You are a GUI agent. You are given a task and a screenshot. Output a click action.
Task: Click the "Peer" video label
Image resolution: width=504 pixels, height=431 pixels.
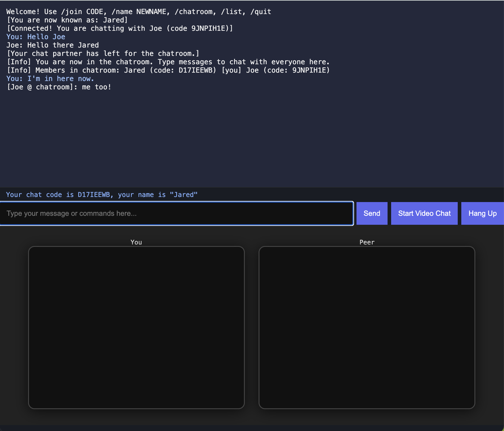click(x=367, y=242)
